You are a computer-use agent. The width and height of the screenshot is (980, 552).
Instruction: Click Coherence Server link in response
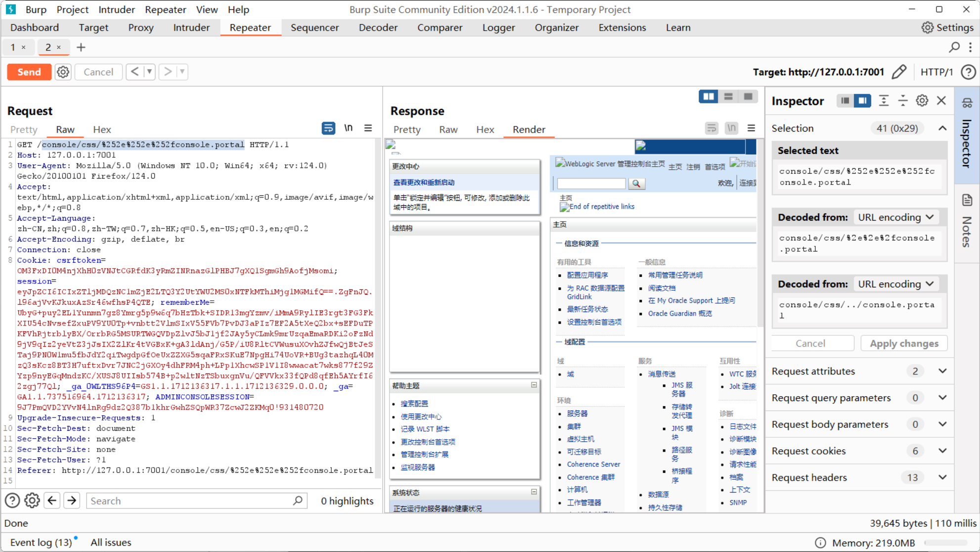pos(593,464)
